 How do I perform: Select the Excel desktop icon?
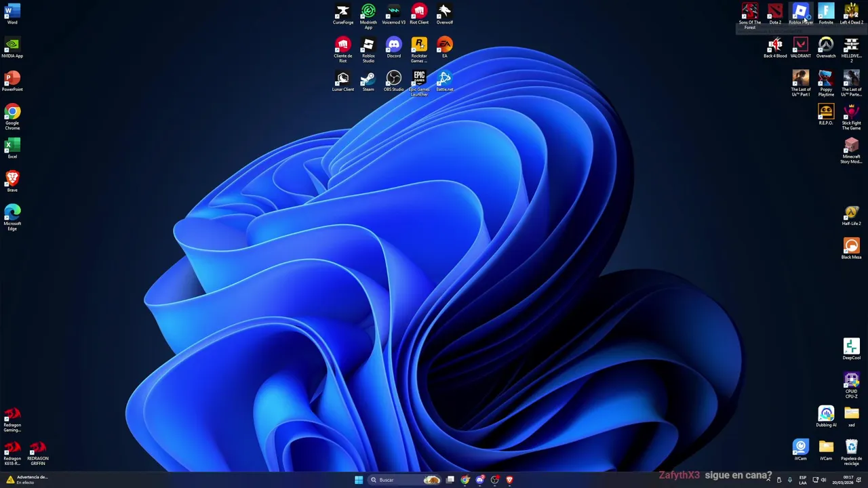[x=12, y=148]
